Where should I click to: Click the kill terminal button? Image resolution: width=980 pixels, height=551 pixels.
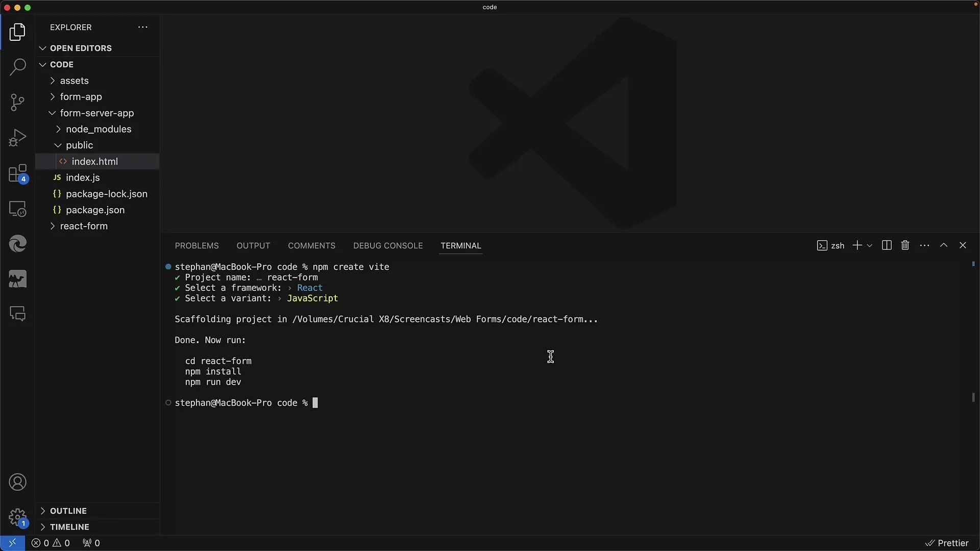coord(904,245)
